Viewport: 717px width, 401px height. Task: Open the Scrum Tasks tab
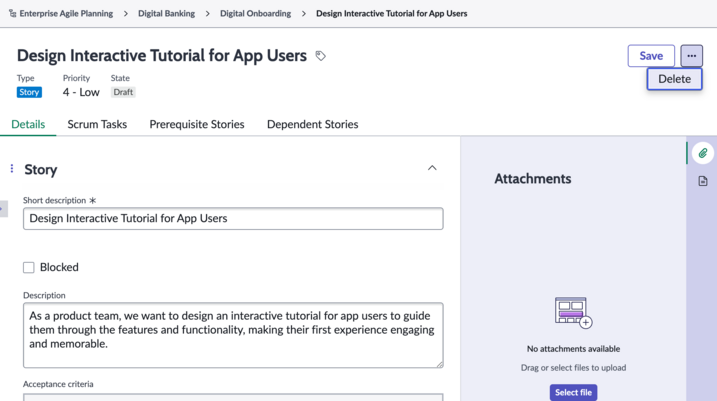[x=97, y=124]
